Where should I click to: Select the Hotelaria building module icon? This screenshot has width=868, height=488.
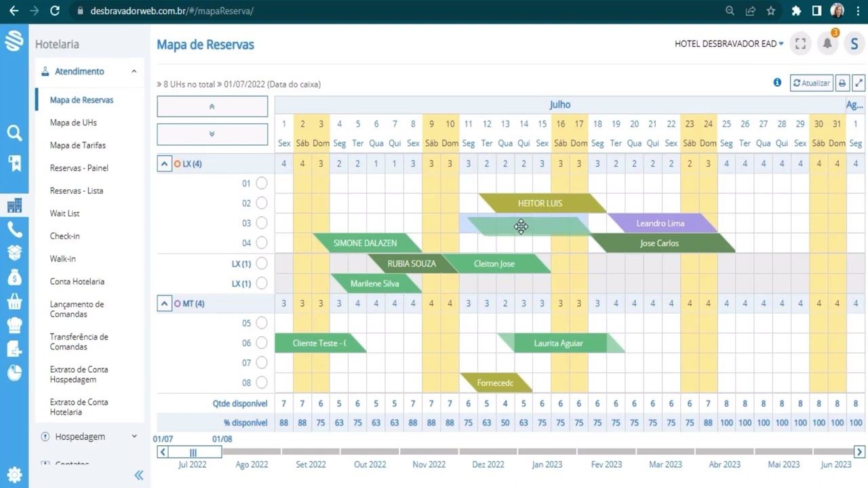[x=14, y=205]
